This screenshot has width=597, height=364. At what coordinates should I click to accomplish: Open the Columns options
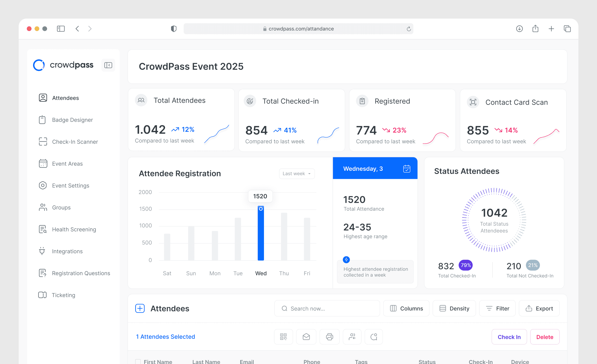tap(406, 308)
